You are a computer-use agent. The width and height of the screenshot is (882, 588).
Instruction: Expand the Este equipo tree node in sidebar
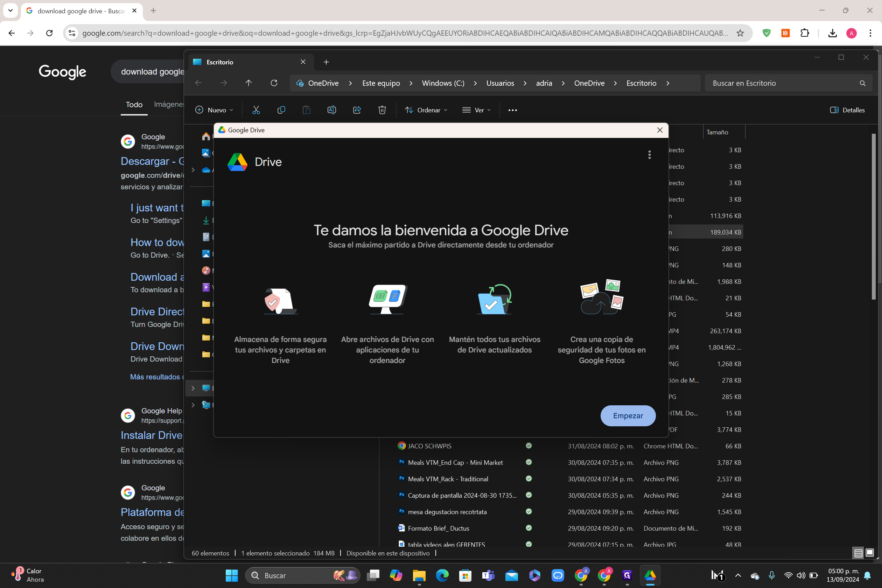(193, 388)
